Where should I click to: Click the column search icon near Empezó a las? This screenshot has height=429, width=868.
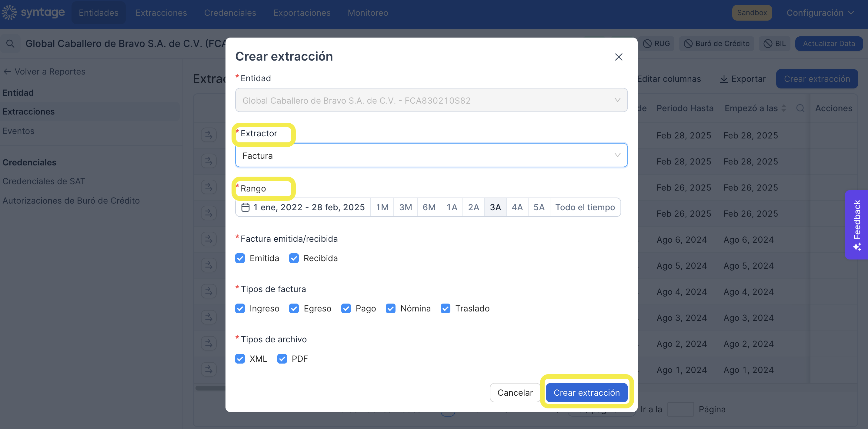(x=800, y=108)
